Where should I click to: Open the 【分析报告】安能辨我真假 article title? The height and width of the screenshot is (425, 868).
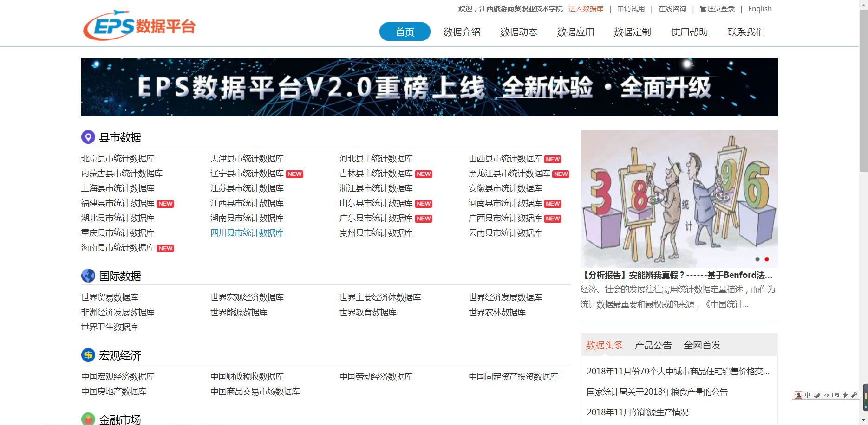coord(677,275)
